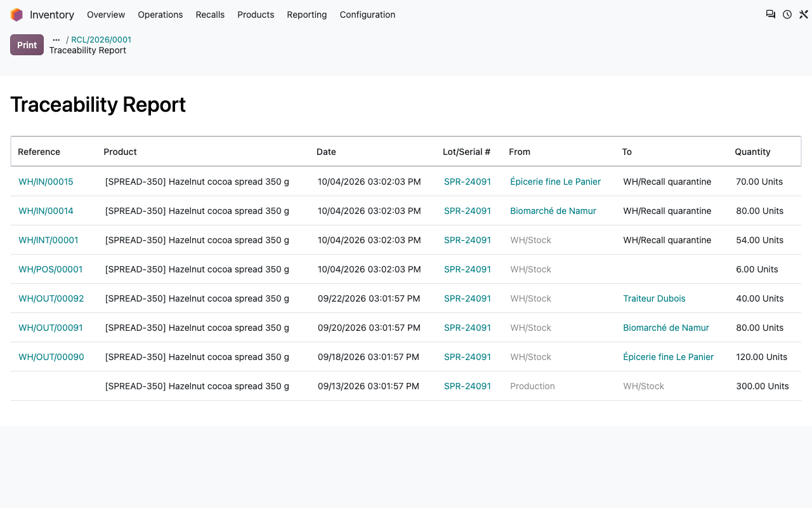Open the Recalls menu
The height and width of the screenshot is (508, 812).
[210, 15]
